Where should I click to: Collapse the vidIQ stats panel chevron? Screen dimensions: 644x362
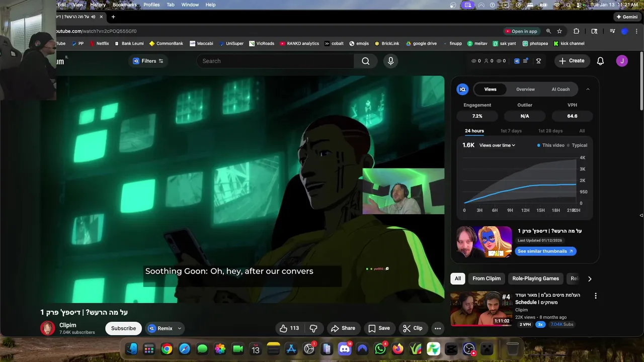pyautogui.click(x=588, y=89)
